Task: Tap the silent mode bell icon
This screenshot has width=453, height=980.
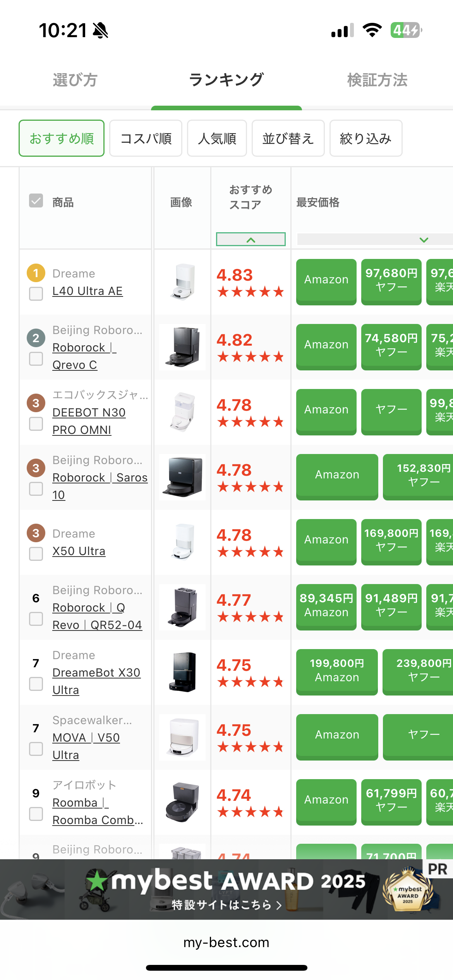Action: click(101, 30)
